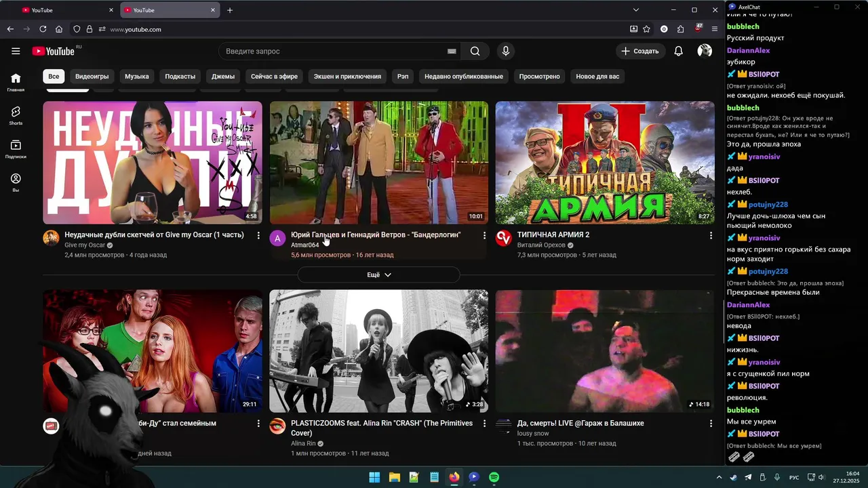Open the Вы sidebar section
868x488 pixels.
pyautogui.click(x=16, y=182)
